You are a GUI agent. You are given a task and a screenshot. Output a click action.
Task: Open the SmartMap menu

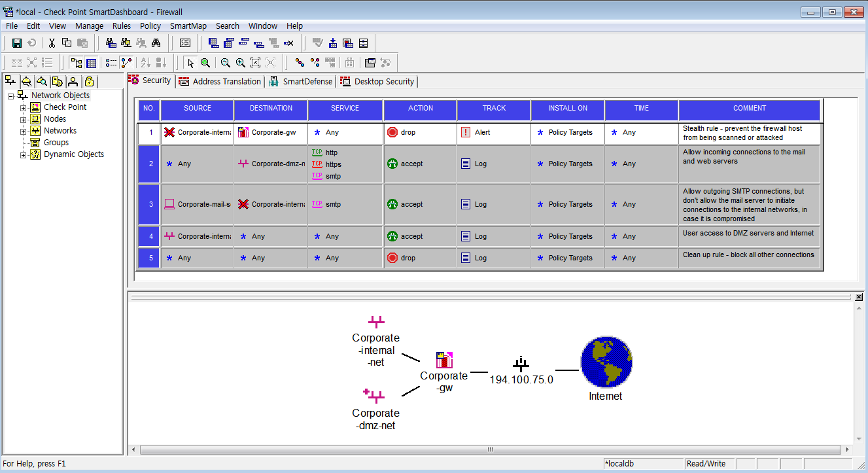tap(188, 26)
